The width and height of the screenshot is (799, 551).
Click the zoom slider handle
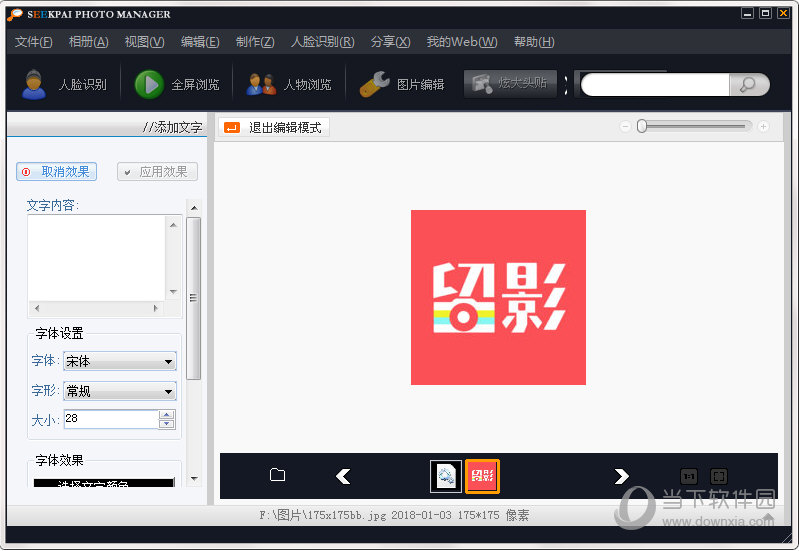(642, 126)
